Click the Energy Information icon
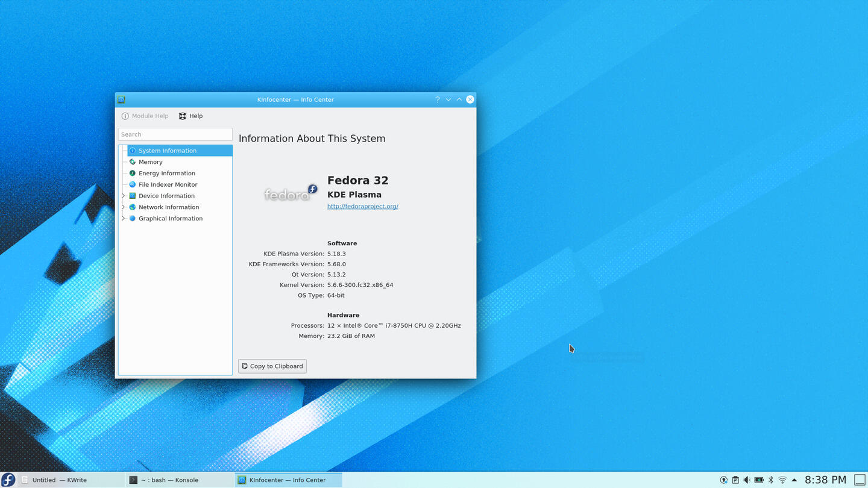 point(133,173)
